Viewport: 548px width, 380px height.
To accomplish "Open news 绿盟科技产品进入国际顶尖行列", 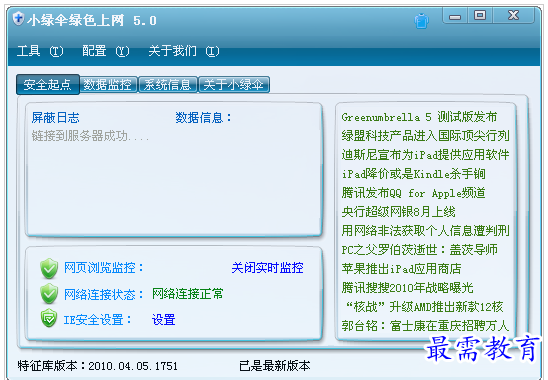I will pos(425,136).
